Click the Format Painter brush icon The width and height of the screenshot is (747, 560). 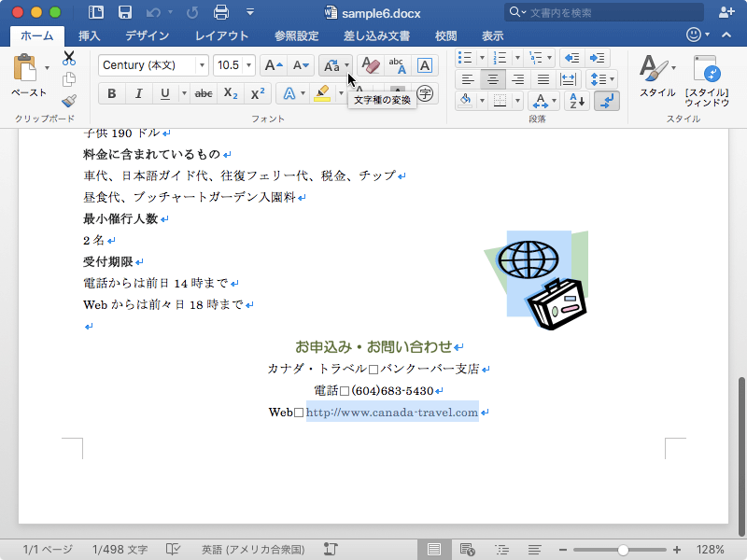(69, 101)
